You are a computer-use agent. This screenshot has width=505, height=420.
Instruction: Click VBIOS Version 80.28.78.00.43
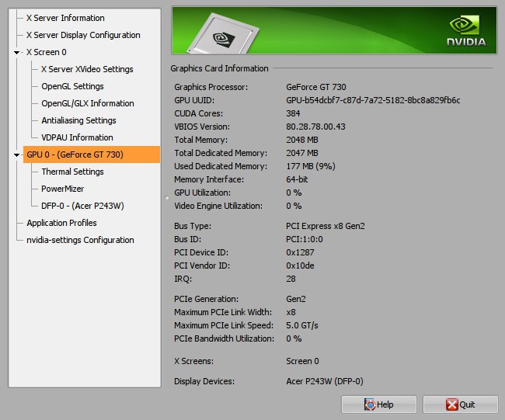point(315,127)
